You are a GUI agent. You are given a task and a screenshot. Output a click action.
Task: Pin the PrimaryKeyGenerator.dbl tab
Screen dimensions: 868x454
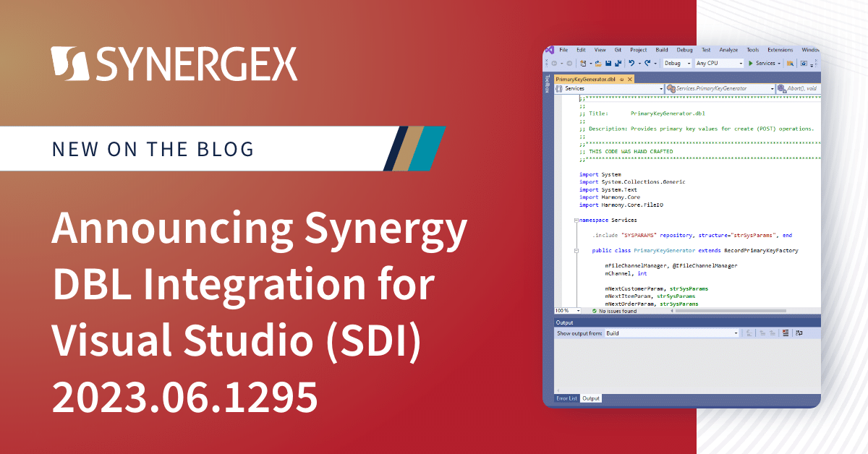pos(622,79)
